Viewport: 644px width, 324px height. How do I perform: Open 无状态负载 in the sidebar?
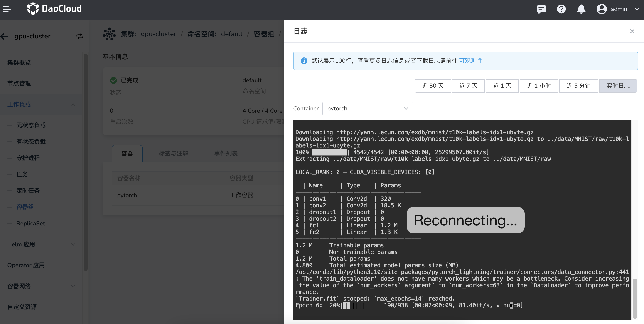coord(31,125)
